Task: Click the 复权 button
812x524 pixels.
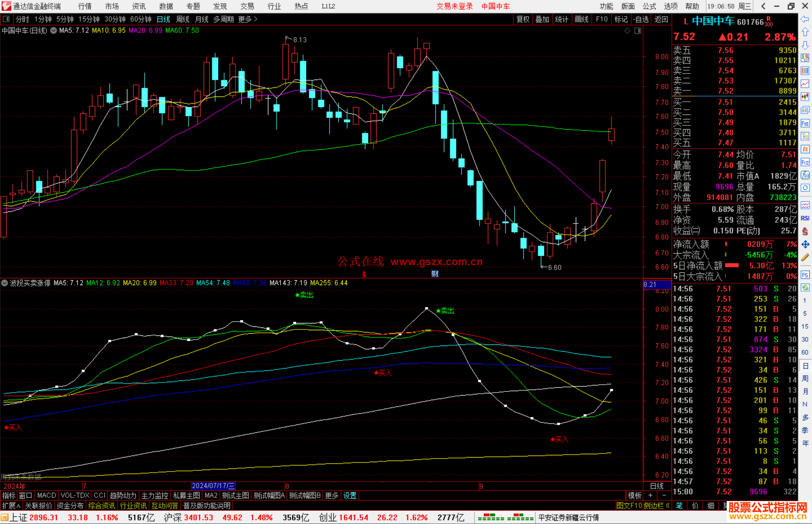Action: pyautogui.click(x=523, y=19)
